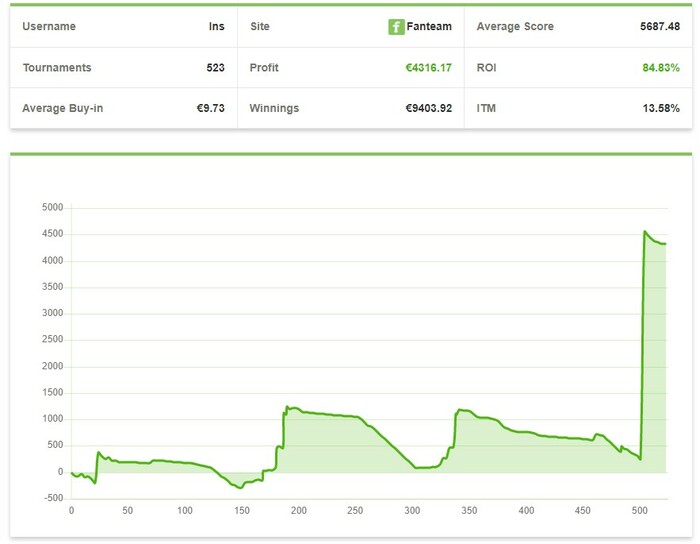Click the x-axis label 150

[242, 510]
